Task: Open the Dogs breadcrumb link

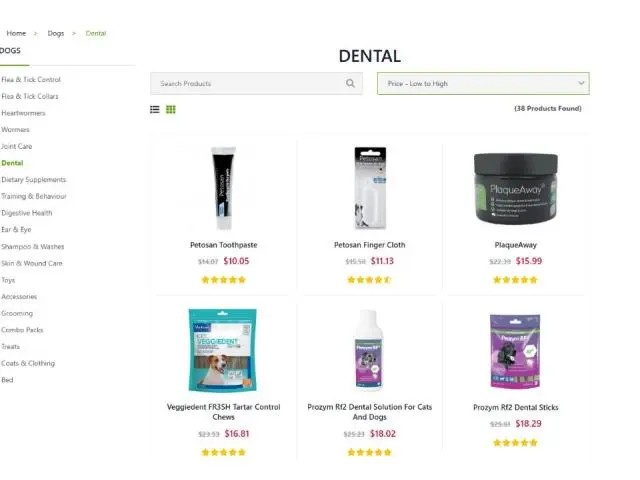Action: click(x=56, y=33)
